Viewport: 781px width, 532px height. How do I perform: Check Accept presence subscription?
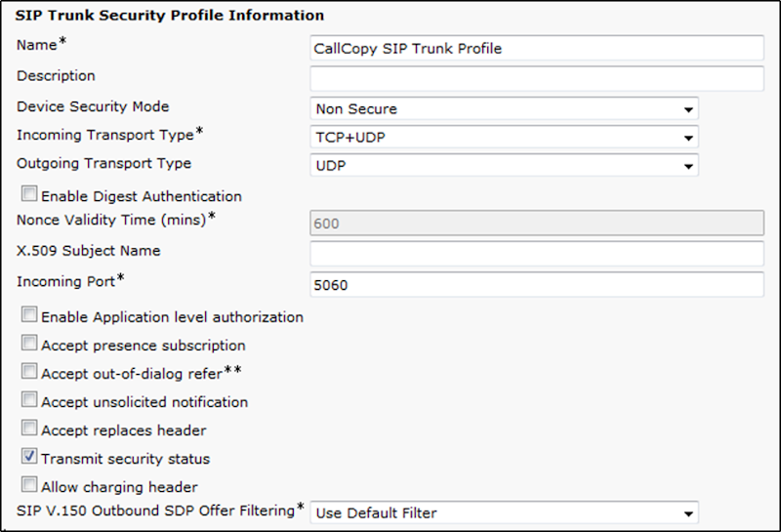(29, 343)
